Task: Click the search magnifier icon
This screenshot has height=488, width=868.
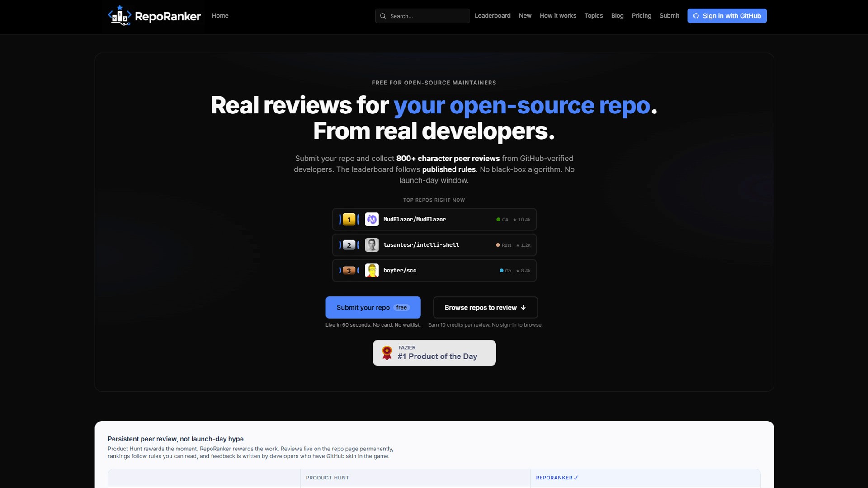Action: pos(383,16)
